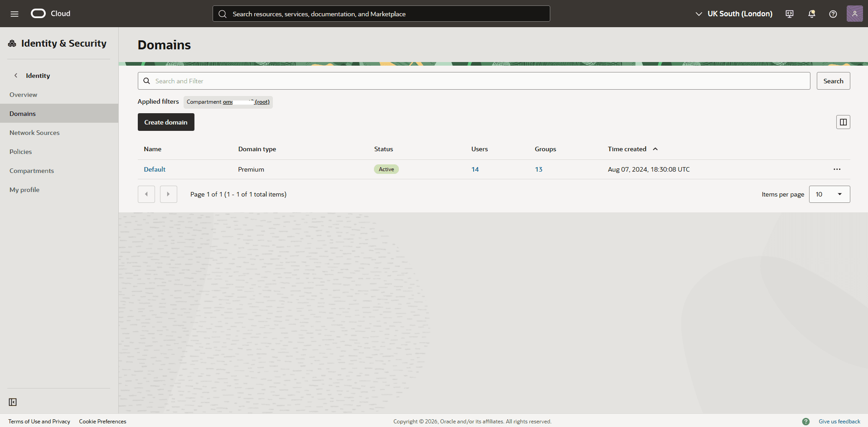Focus the Search and Filter field
Image resolution: width=868 pixels, height=427 pixels.
click(x=474, y=81)
